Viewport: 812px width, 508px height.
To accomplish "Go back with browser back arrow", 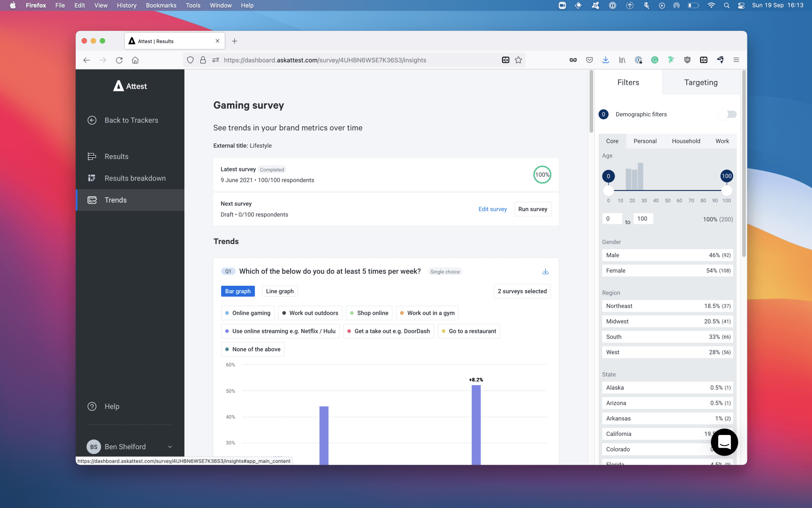I will point(86,60).
